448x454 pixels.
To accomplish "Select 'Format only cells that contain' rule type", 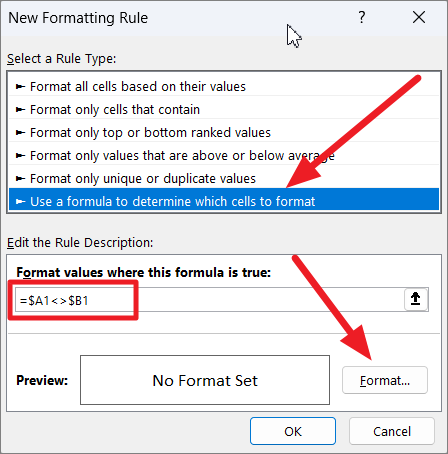I will (224, 110).
